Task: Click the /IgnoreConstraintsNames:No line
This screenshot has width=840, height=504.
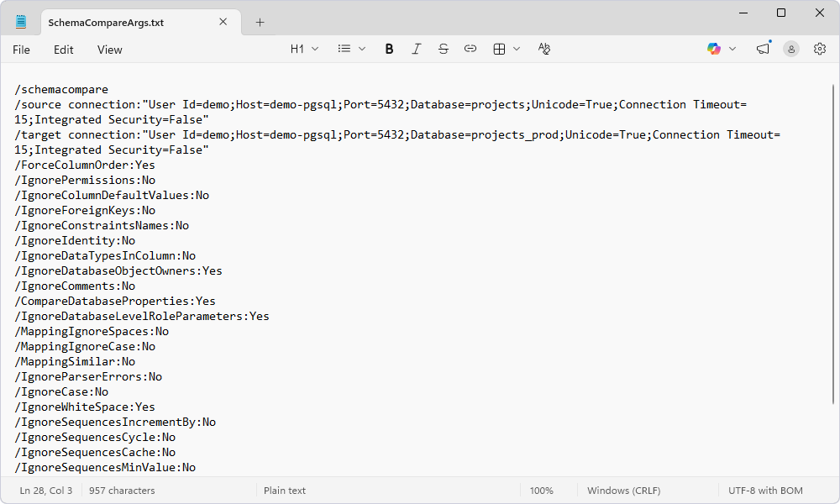Action: [102, 225]
